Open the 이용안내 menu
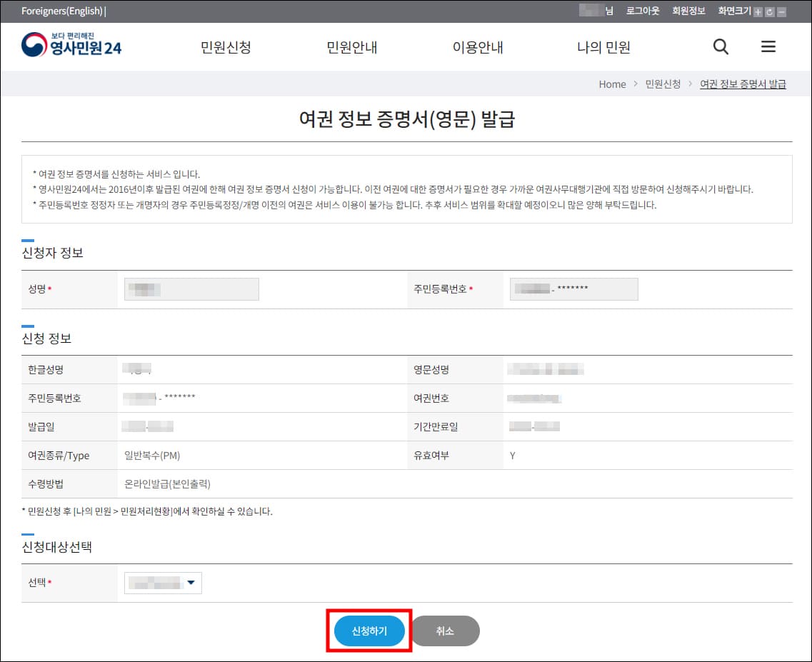The width and height of the screenshot is (812, 662). coord(478,46)
